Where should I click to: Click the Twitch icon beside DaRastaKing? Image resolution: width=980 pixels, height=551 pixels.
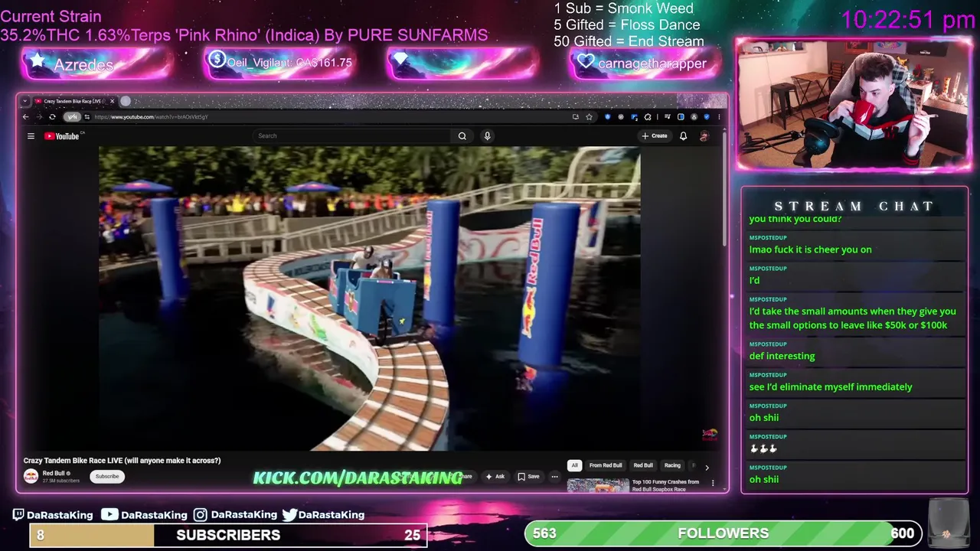(x=18, y=515)
